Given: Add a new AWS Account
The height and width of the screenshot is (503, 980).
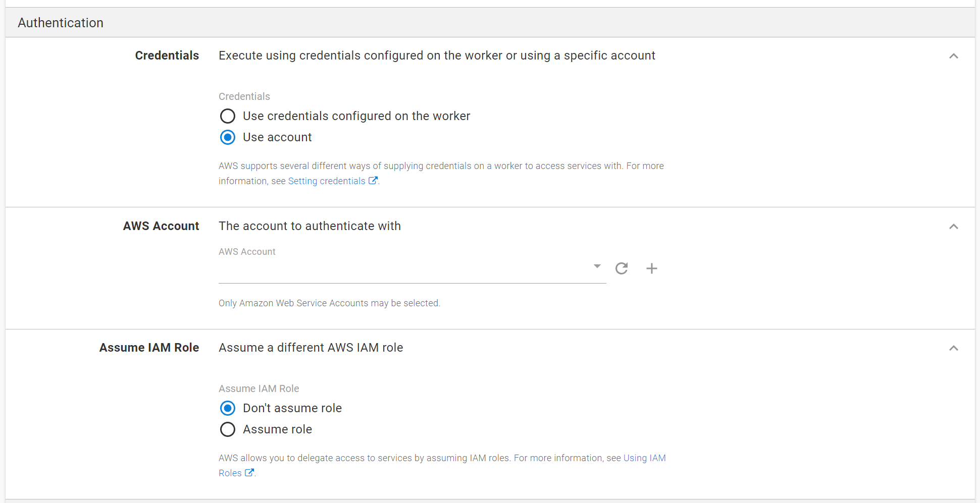Looking at the screenshot, I should (652, 268).
